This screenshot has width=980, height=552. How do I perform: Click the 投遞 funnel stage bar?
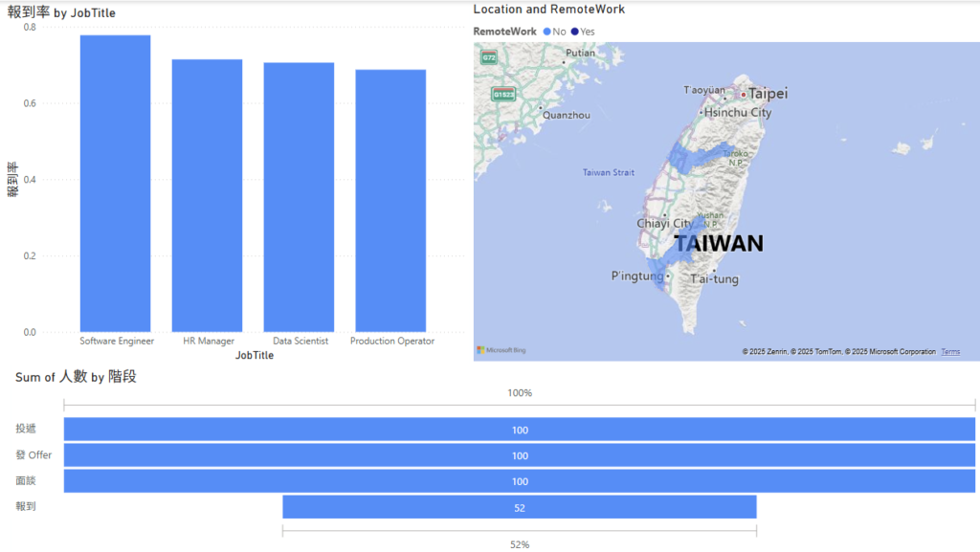click(519, 430)
